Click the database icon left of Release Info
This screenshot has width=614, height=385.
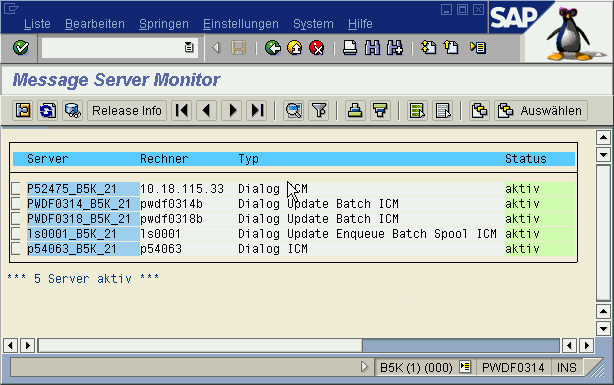tap(72, 110)
